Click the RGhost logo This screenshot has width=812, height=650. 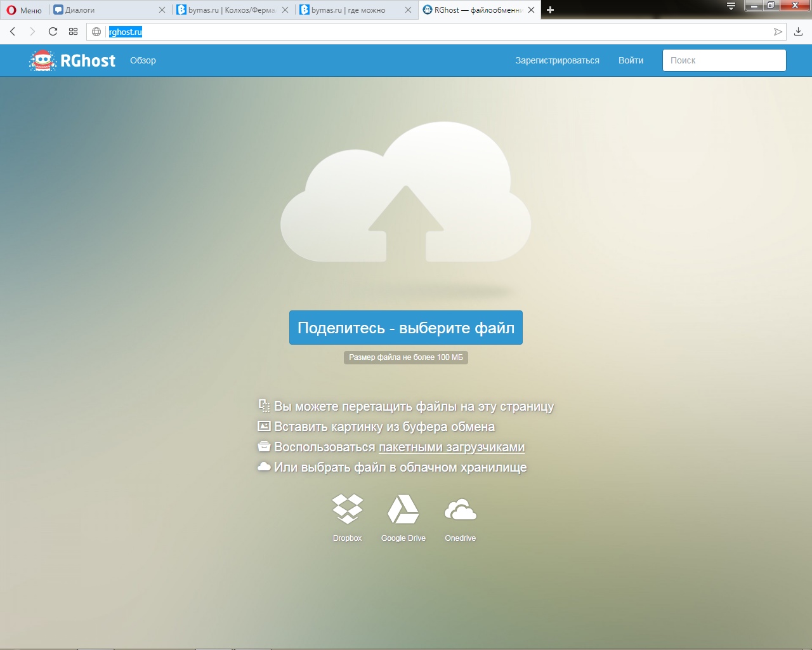[73, 60]
